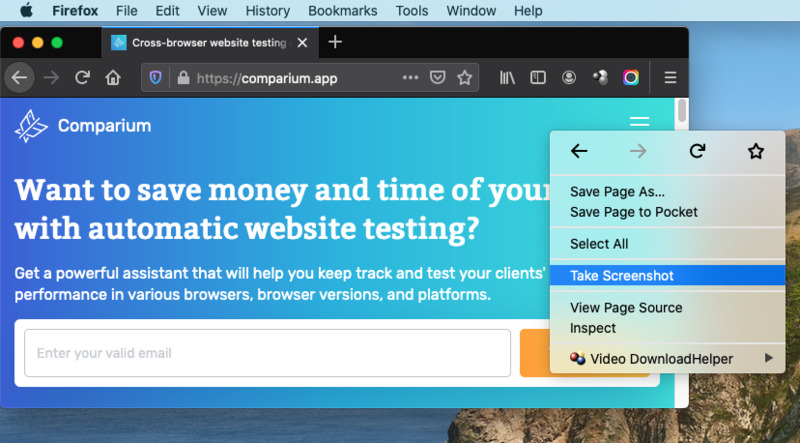The height and width of the screenshot is (443, 800).
Task: Choose Save Page As from context menu
Action: [x=667, y=192]
